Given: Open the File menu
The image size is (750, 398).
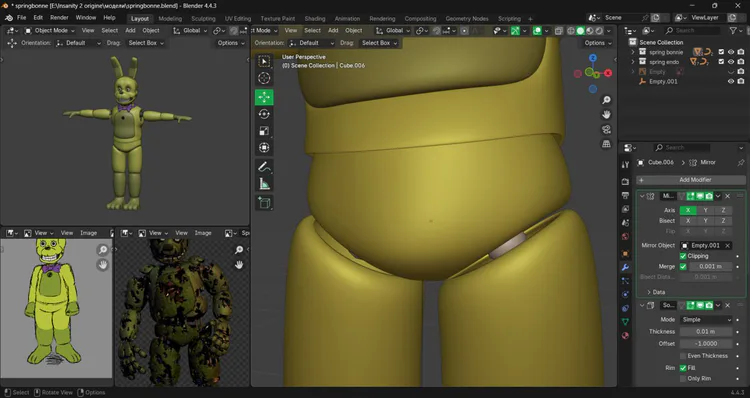Looking at the screenshot, I should click(x=22, y=18).
